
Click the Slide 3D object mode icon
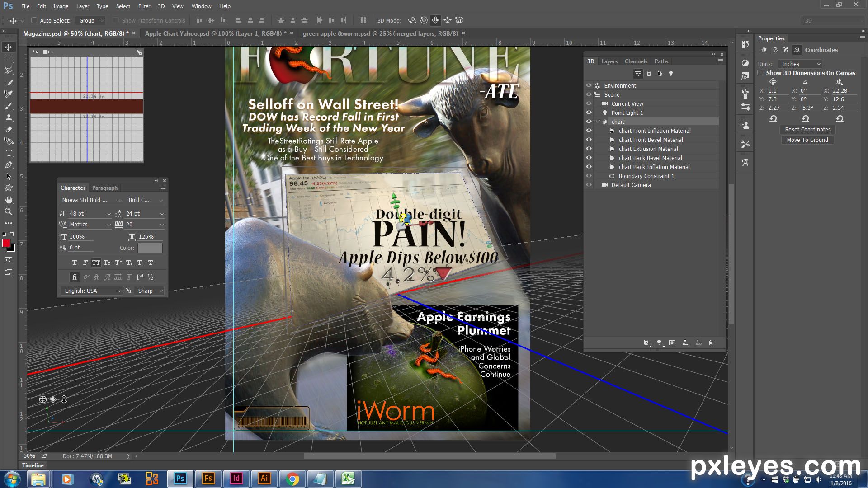click(x=448, y=20)
